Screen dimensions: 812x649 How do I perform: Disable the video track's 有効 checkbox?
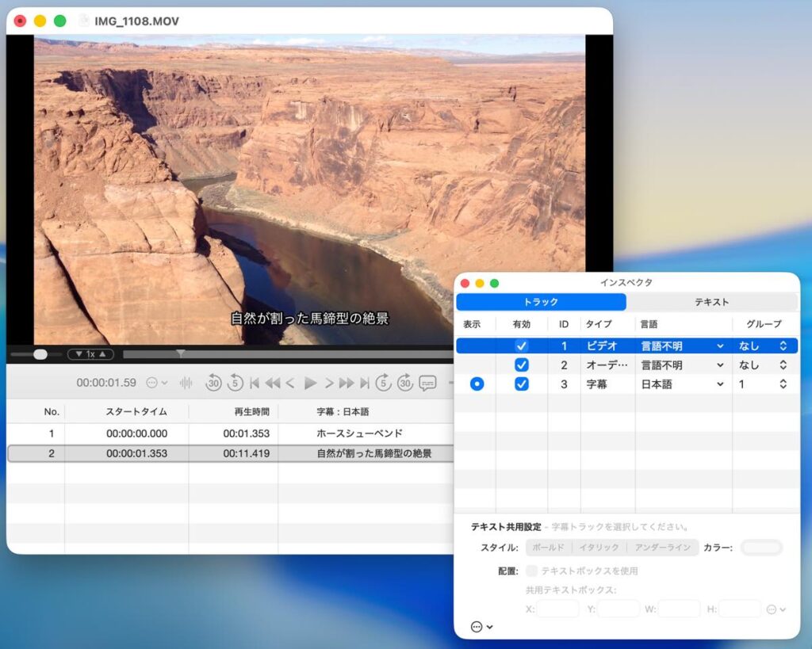pyautogui.click(x=521, y=346)
